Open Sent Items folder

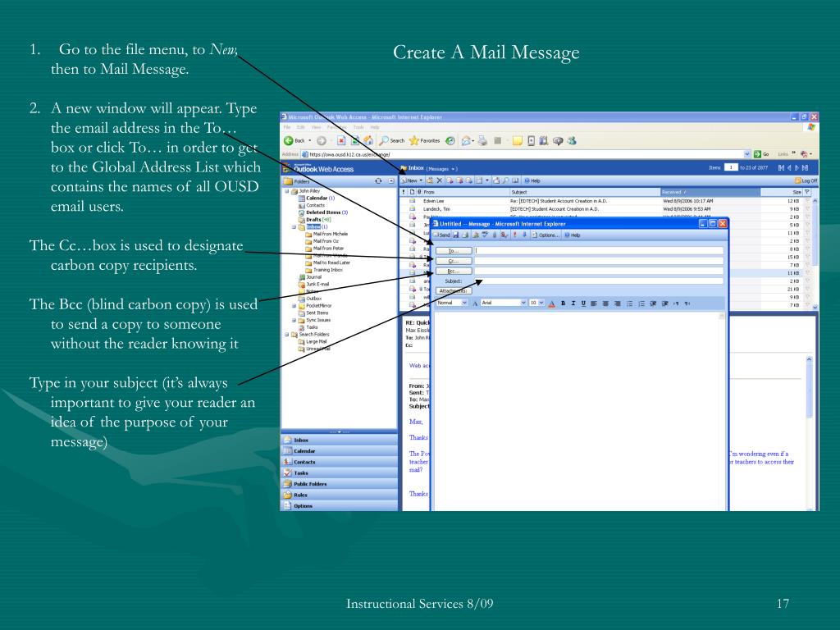(313, 313)
